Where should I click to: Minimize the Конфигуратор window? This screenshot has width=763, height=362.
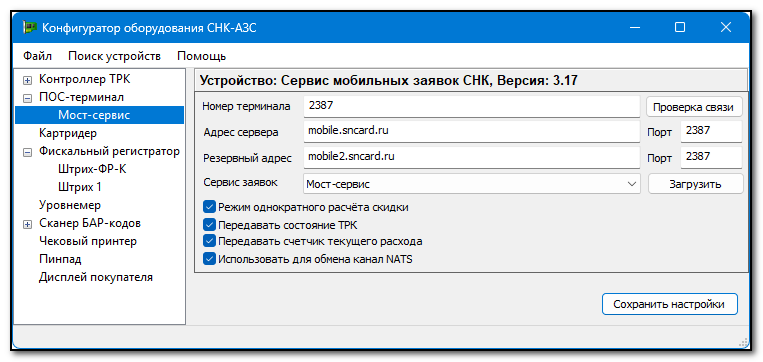(x=635, y=28)
